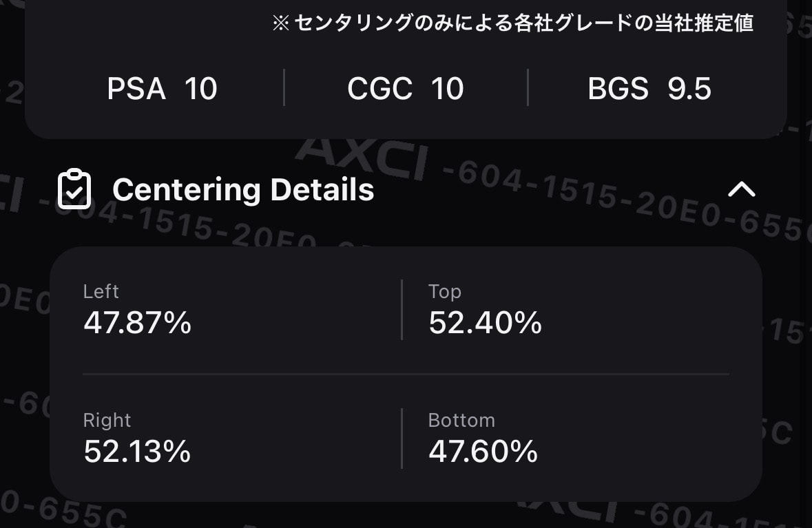
Task: Click the BGS label text
Action: (x=618, y=89)
